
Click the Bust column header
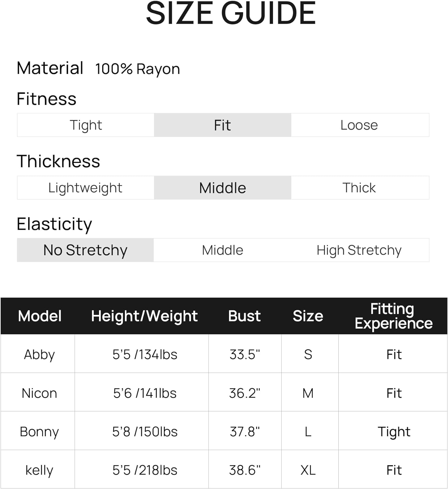(244, 316)
